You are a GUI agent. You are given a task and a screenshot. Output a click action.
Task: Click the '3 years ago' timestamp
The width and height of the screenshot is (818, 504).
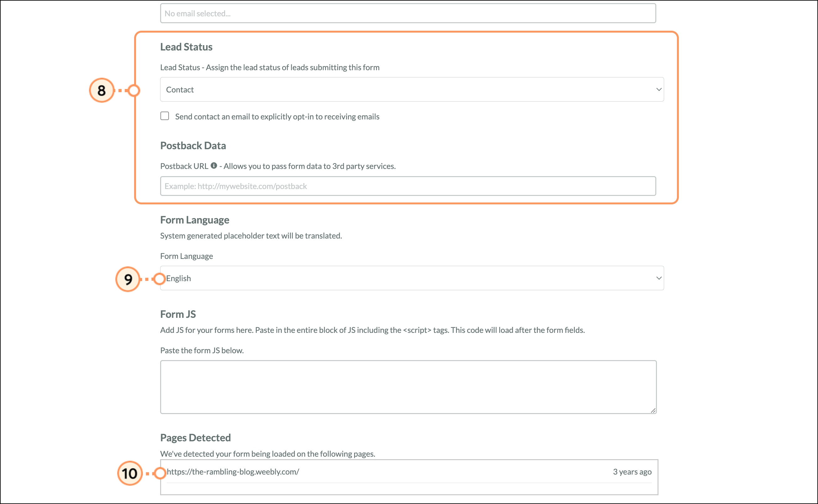tap(632, 472)
